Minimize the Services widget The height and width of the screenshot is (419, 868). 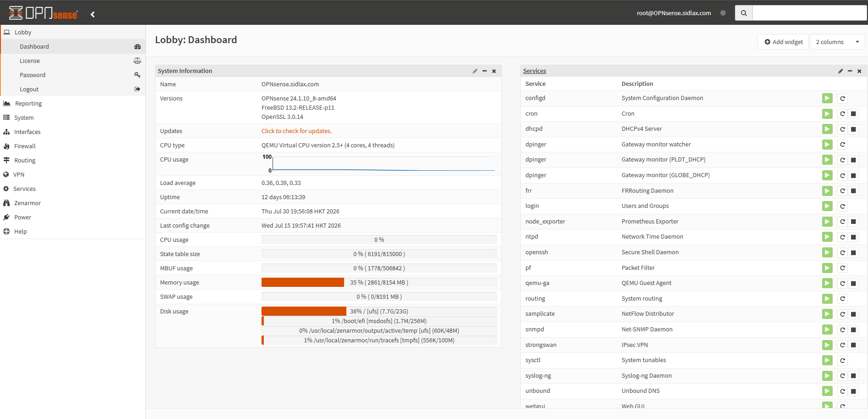tap(850, 71)
